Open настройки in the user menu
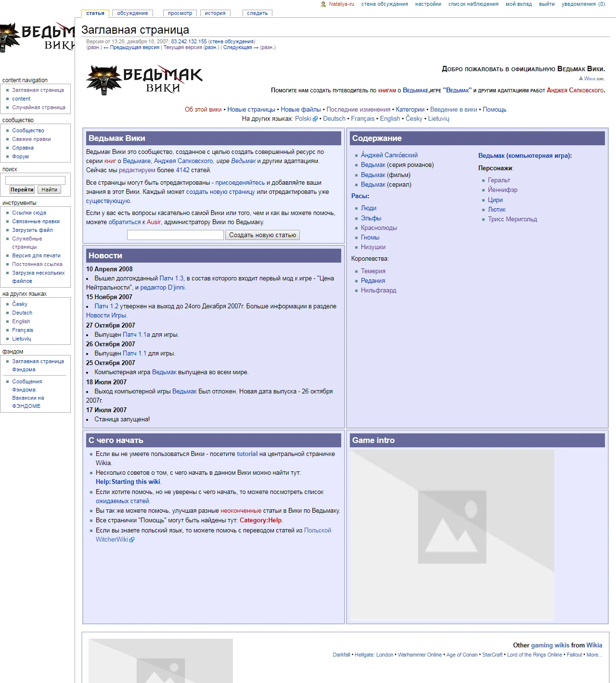 coord(428,4)
